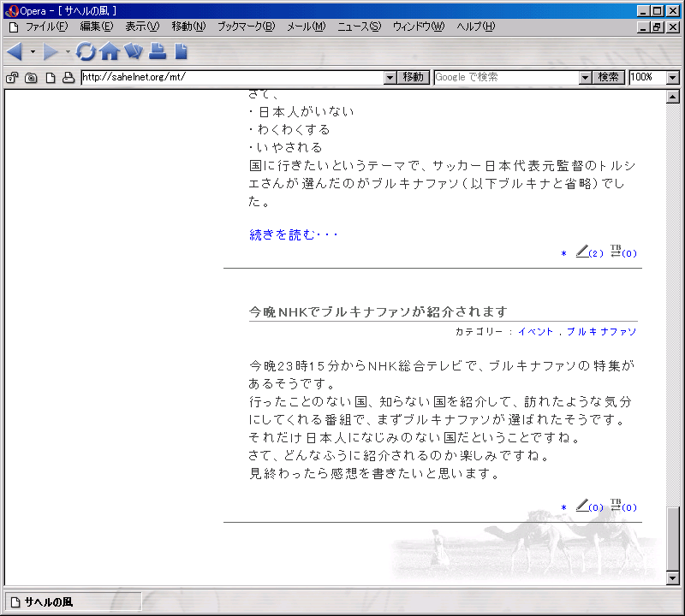Click the URL address field
Screen dimensions: 685x616
pos(233,78)
